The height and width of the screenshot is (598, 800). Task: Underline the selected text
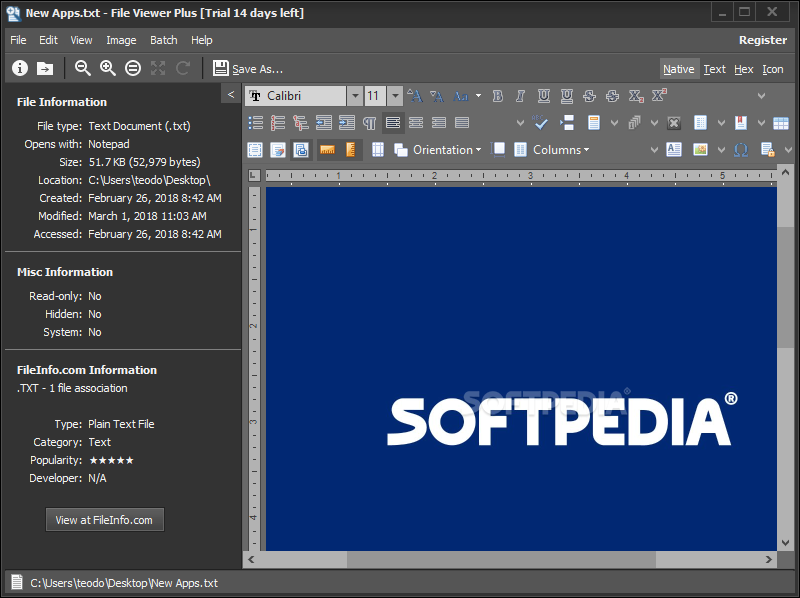543,95
